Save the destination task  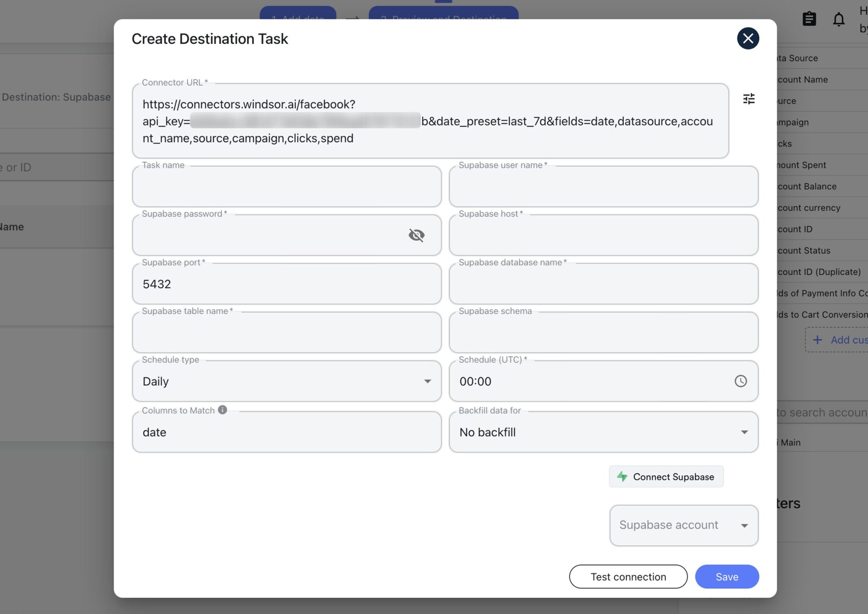(727, 577)
